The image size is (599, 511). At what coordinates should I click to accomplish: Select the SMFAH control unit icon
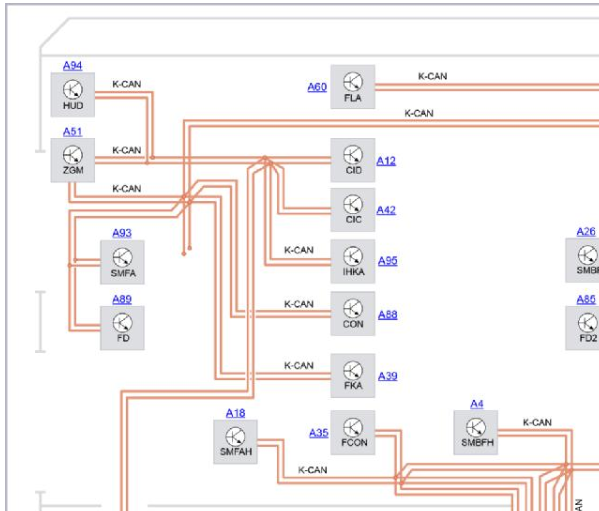pyautogui.click(x=235, y=442)
